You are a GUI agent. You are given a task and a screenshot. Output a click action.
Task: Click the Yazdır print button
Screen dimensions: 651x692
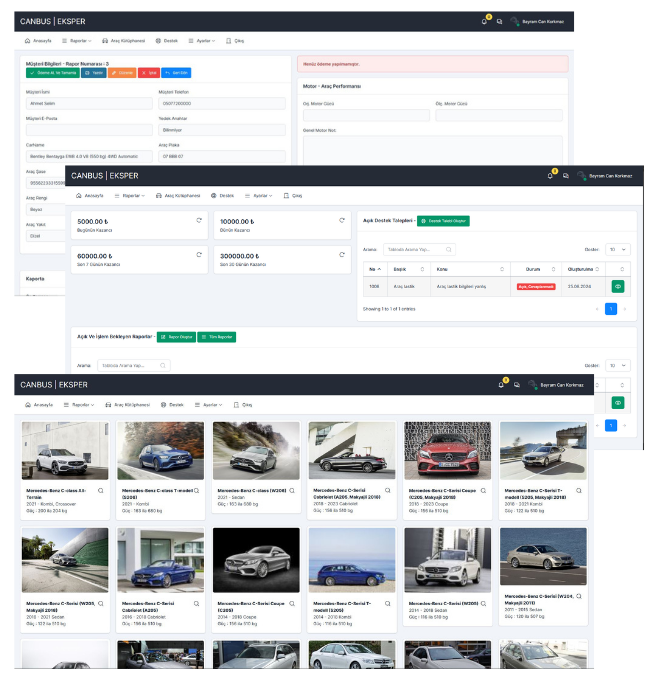click(94, 73)
